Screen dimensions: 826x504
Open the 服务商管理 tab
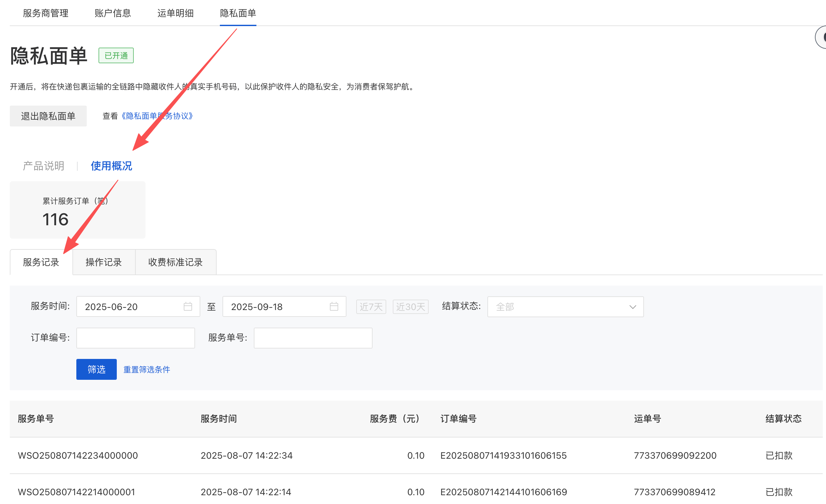point(46,13)
